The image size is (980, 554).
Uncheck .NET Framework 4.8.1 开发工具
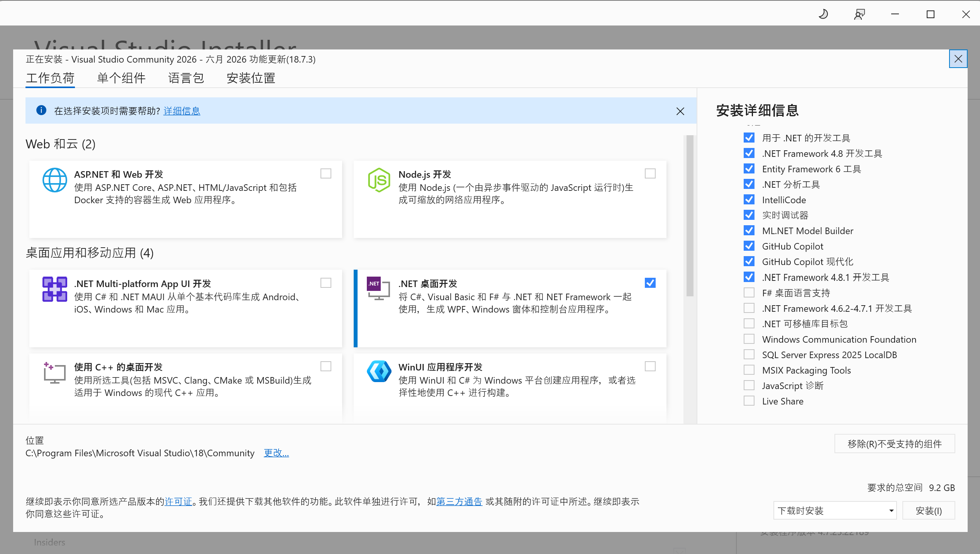749,277
